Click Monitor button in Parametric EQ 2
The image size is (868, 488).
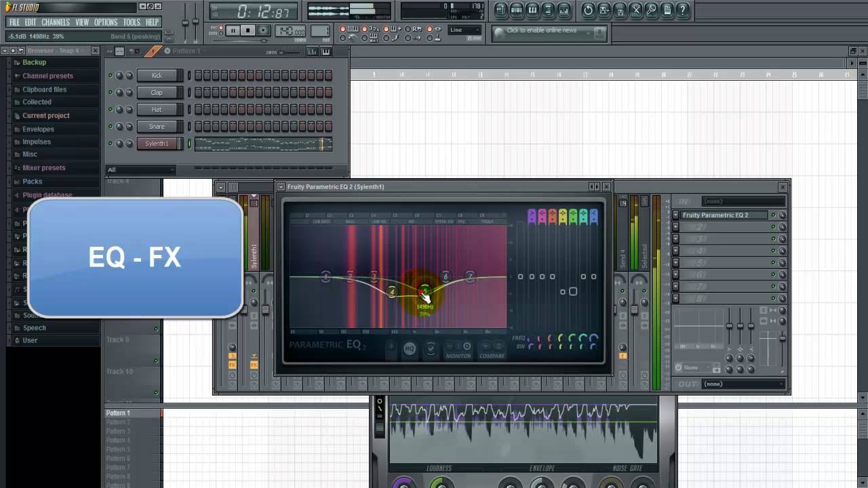coord(458,355)
